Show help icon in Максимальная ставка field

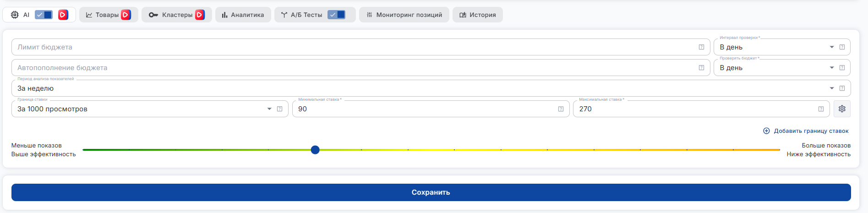coord(821,109)
